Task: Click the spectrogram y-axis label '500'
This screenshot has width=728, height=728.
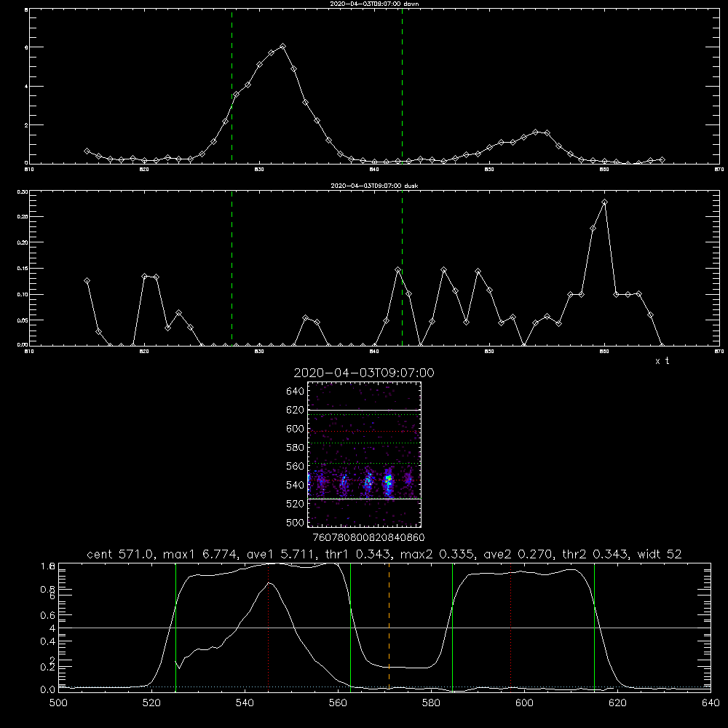Action: coord(296,523)
